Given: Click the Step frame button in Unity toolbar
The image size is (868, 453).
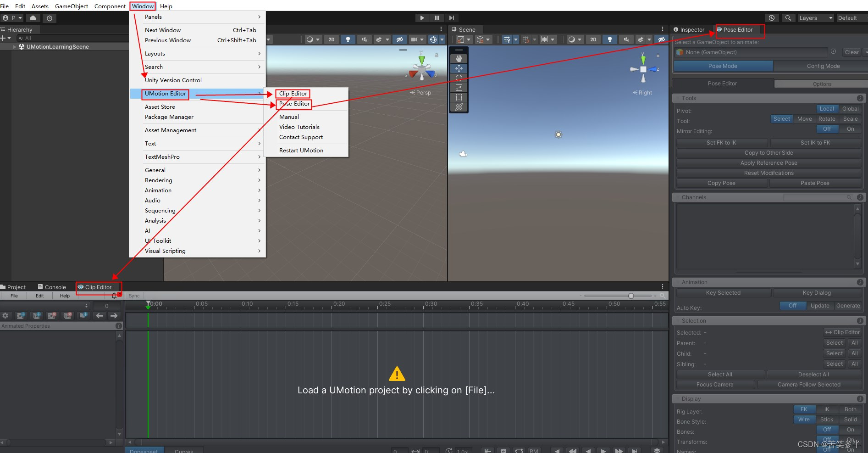Looking at the screenshot, I should click(451, 18).
